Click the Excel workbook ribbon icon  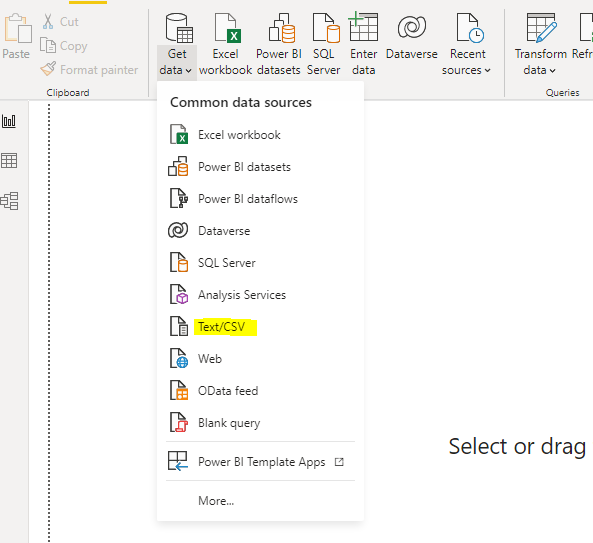point(225,44)
